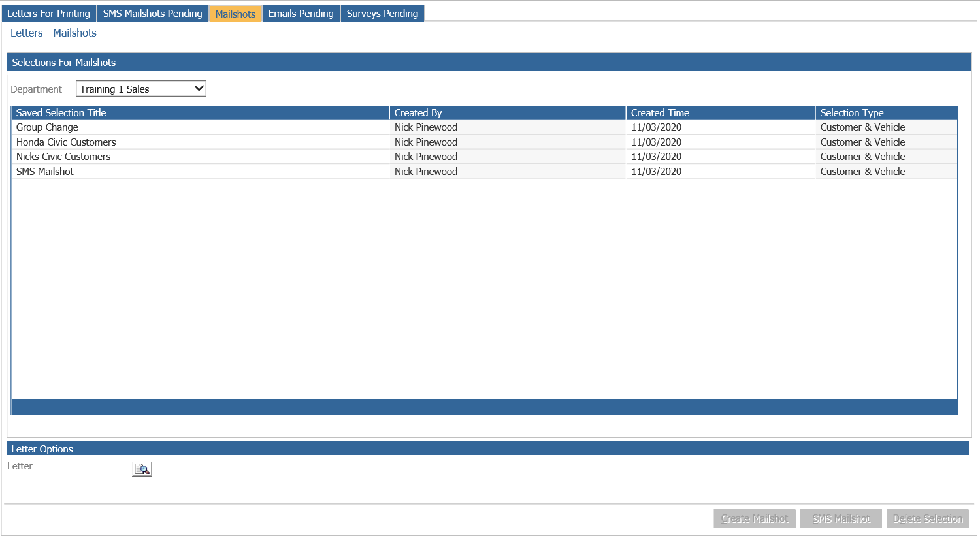Select the Honda Civic Customers row
This screenshot has width=980, height=538.
click(484, 142)
